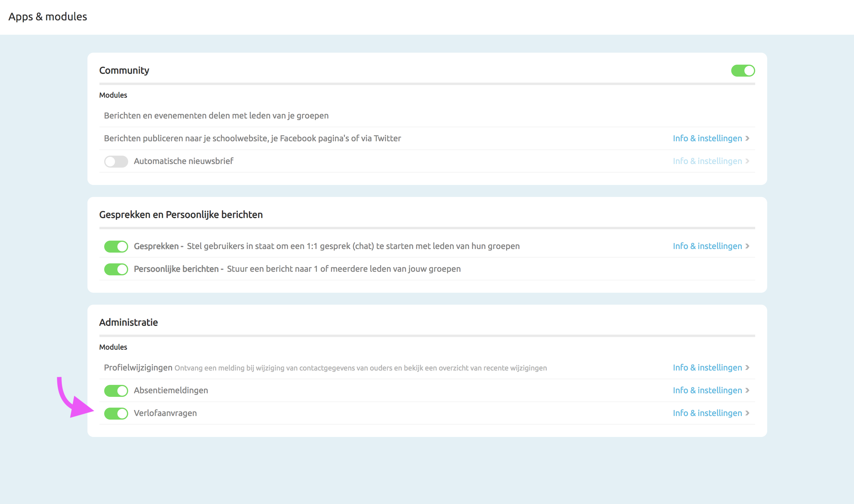Click chevron next to Verlofaanvragen settings link
Viewport: 854px width, 504px height.
coord(747,413)
